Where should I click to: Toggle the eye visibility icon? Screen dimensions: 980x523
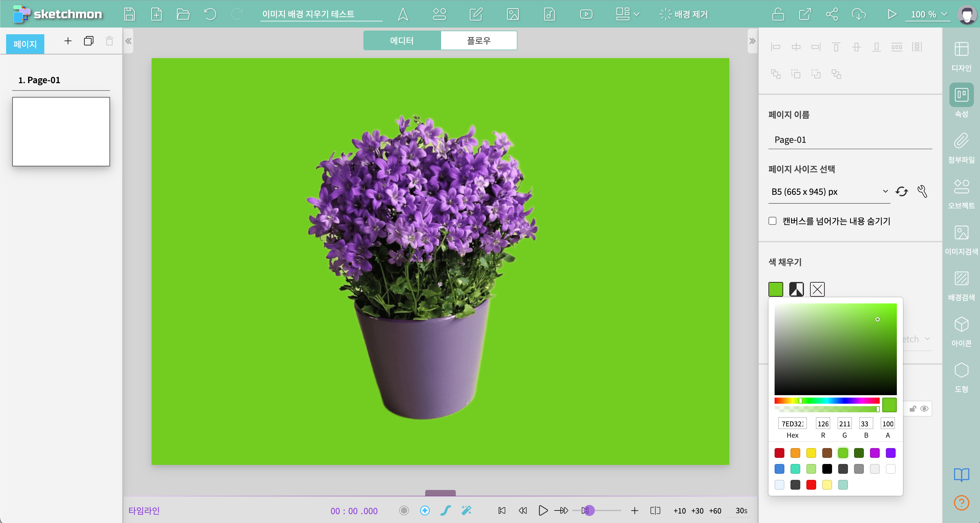coord(924,409)
